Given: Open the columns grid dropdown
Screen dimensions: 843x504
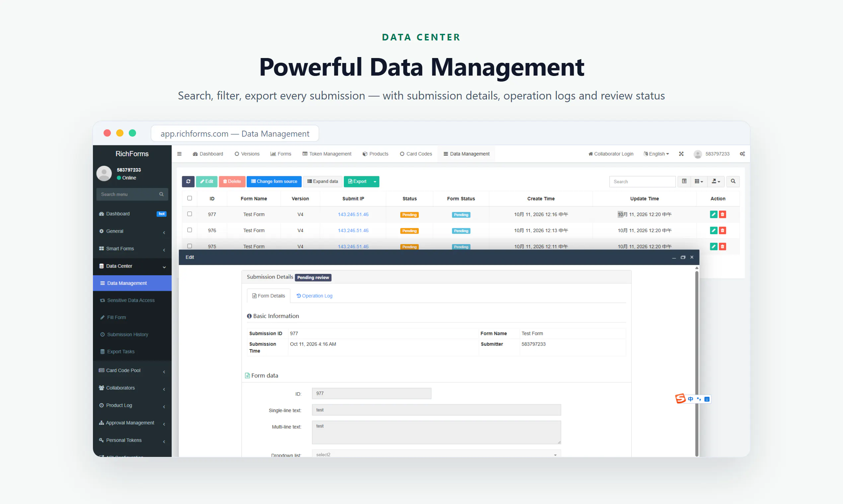Looking at the screenshot, I should (x=699, y=181).
